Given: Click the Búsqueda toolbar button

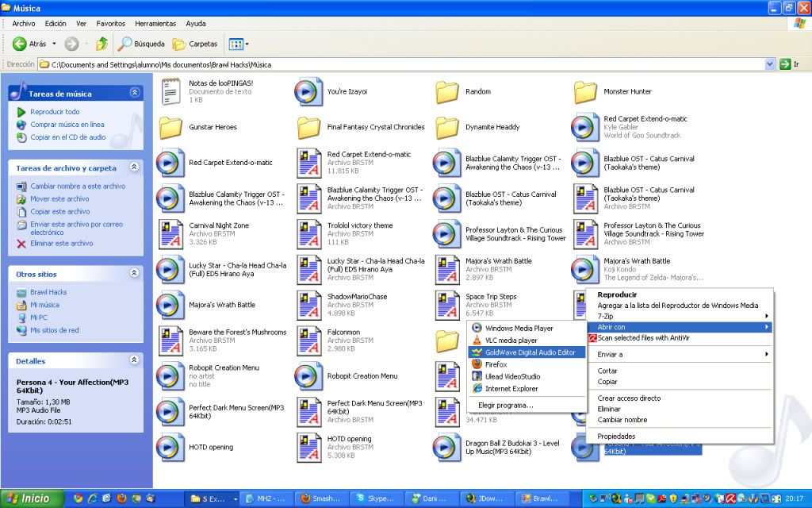Looking at the screenshot, I should pos(142,44).
